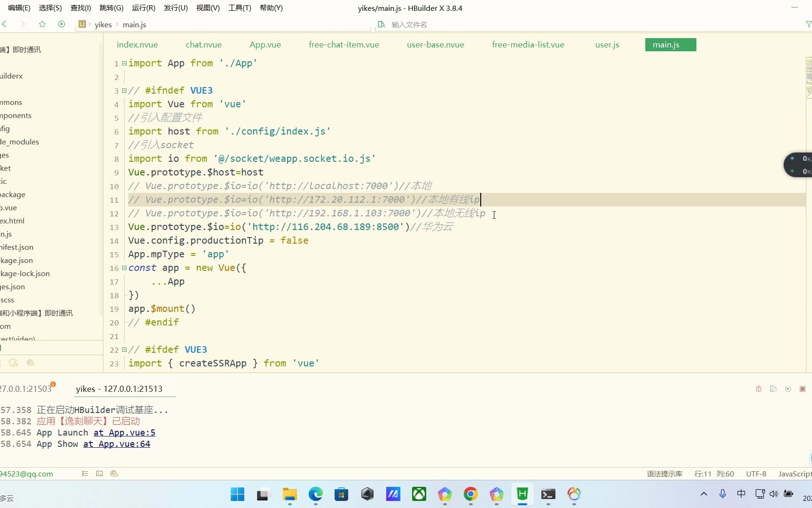
Task: Show hidden system tray icons chevron
Action: point(704,494)
